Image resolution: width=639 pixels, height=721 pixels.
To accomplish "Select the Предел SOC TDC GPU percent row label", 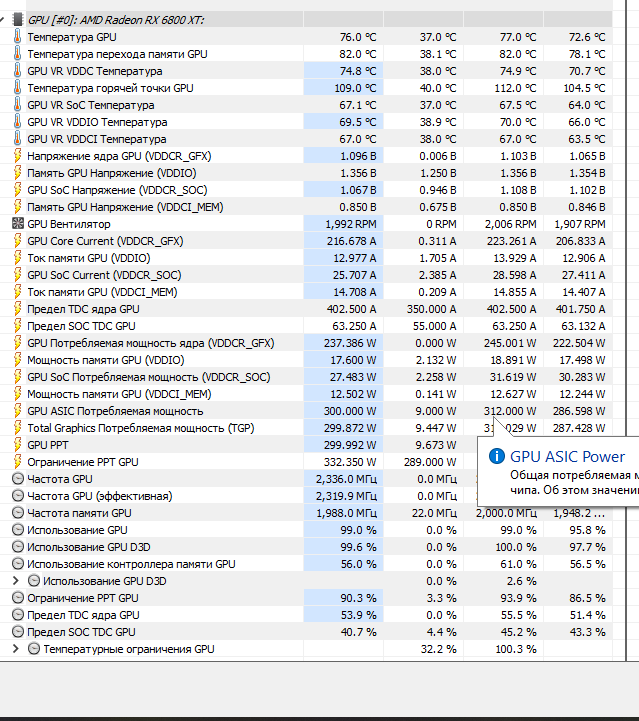I will click(81, 632).
